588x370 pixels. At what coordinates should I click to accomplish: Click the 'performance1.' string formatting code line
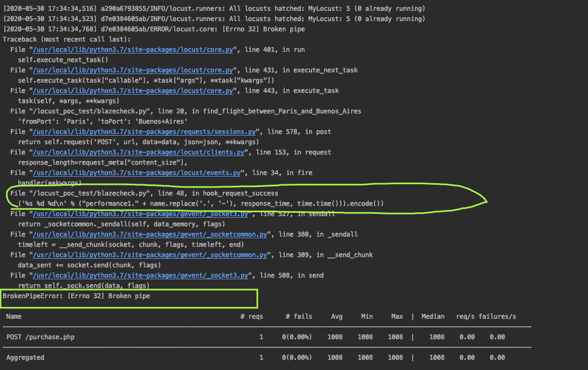(201, 204)
